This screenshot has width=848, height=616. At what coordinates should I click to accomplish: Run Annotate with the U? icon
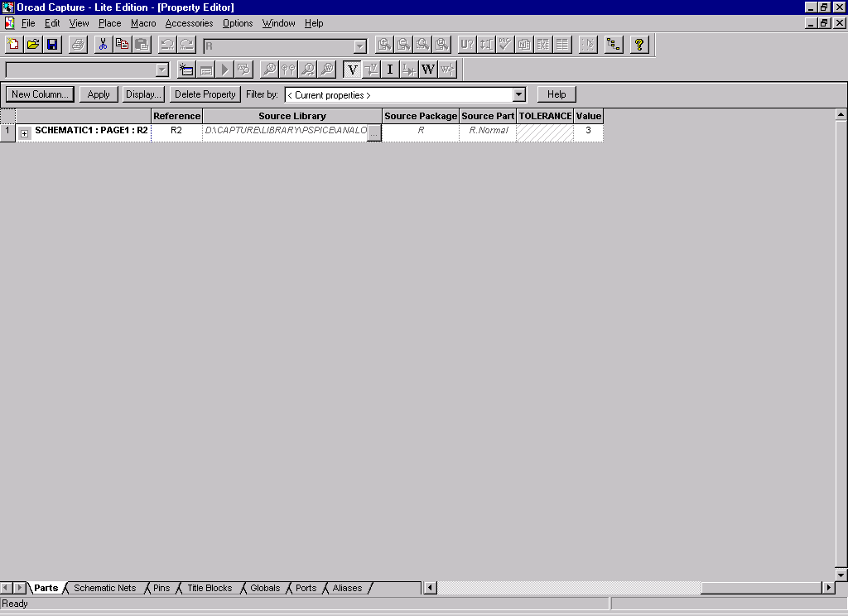467,45
